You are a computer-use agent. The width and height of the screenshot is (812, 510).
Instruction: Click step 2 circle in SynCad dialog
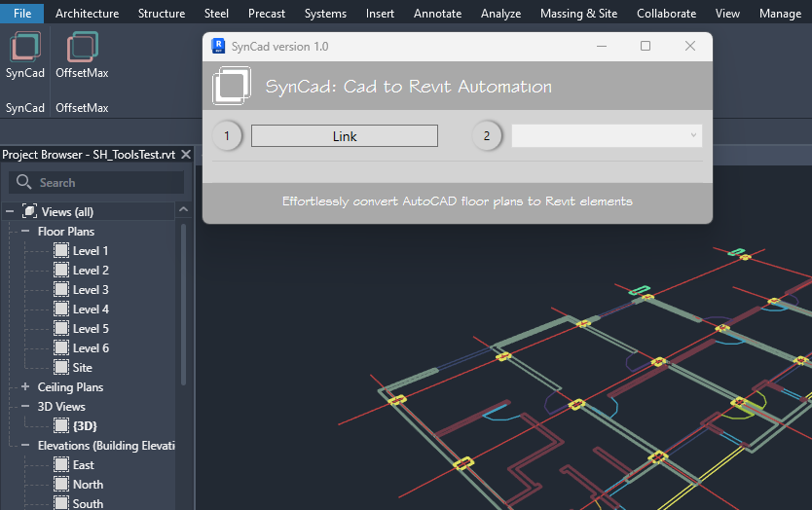(x=487, y=135)
